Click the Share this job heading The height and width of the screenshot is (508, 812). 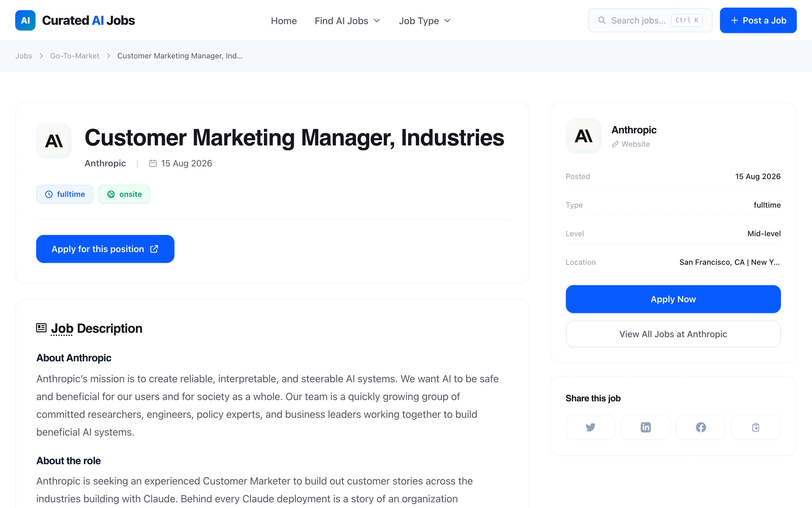point(593,398)
